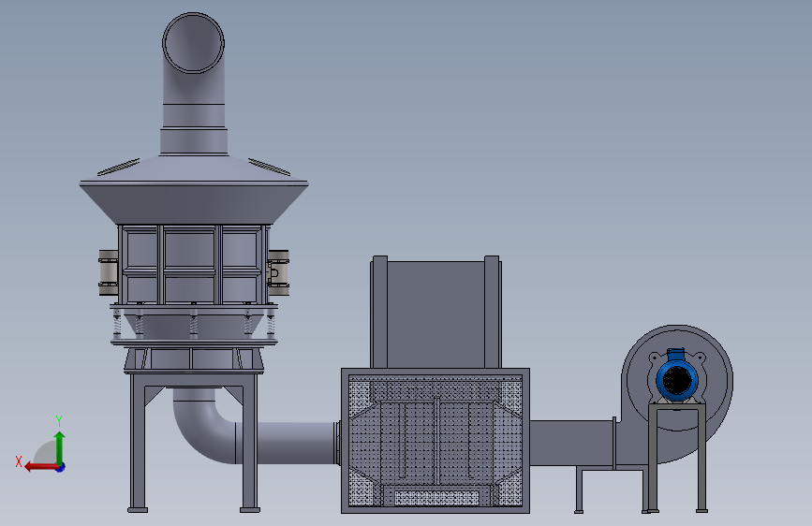Click the red X axis arrow of the triad
The image size is (812, 526).
pyautogui.click(x=41, y=467)
